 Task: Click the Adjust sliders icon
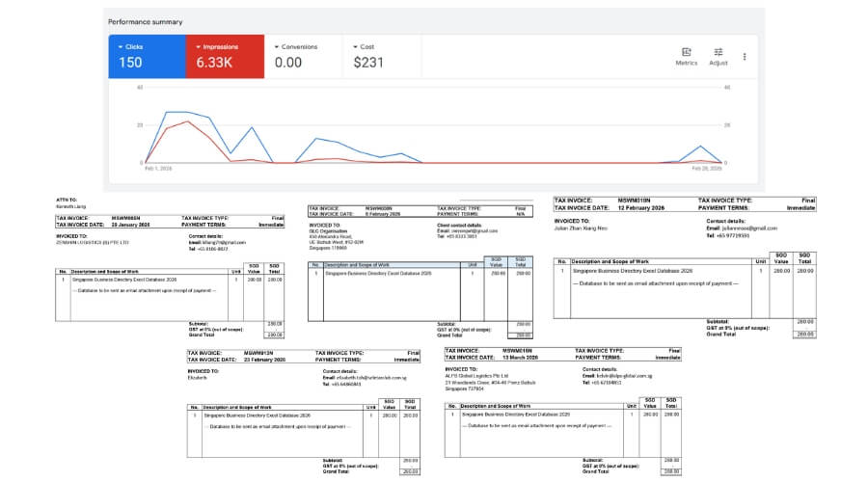pyautogui.click(x=718, y=52)
